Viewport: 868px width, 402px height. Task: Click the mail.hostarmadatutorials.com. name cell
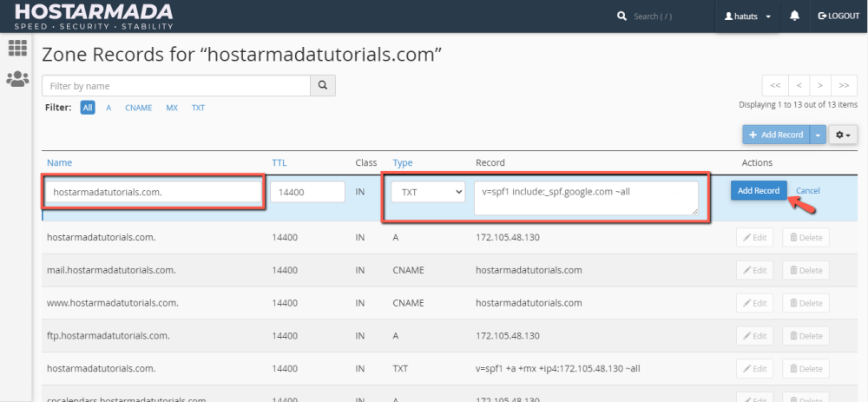pos(111,270)
